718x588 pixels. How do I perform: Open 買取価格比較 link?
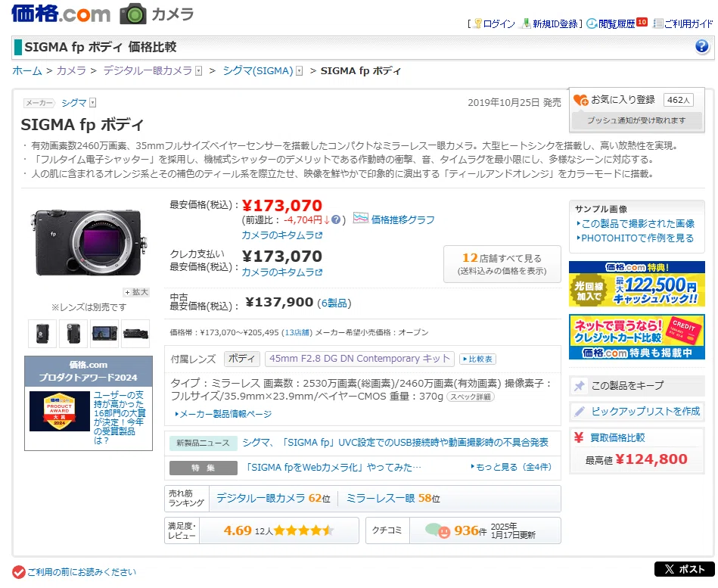pyautogui.click(x=617, y=438)
